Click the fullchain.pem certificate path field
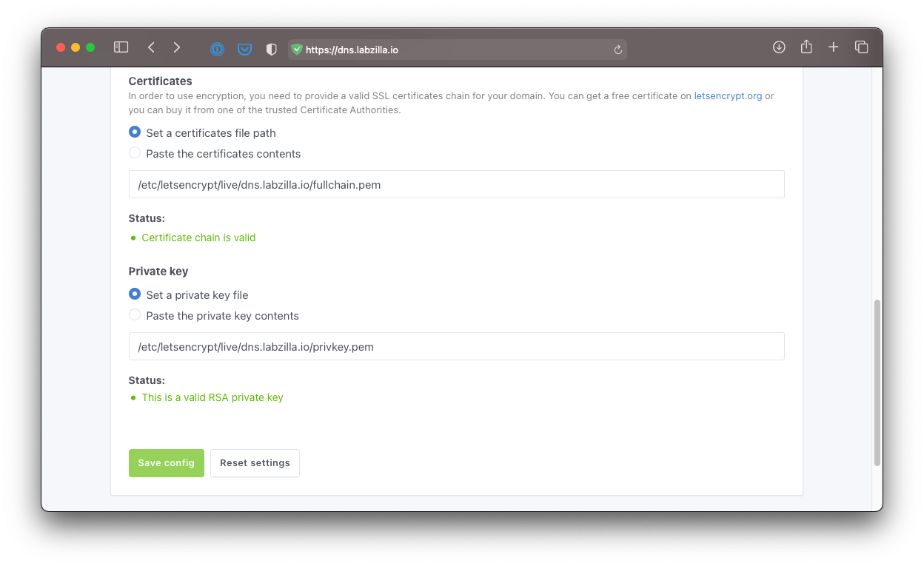The image size is (924, 566). (456, 185)
